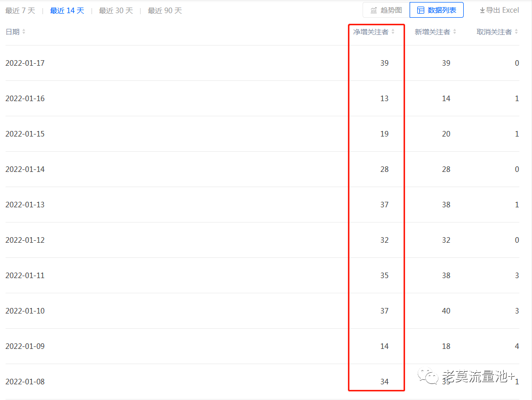Export data via 导出 Excel
The height and width of the screenshot is (400, 532).
499,10
